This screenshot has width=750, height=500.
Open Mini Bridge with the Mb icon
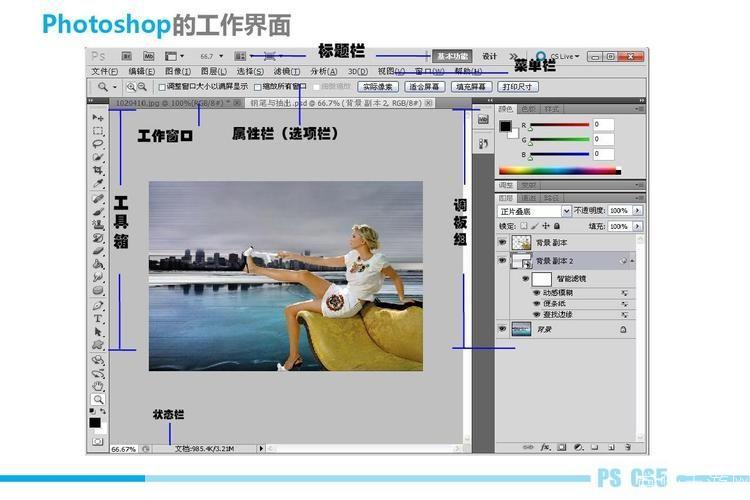[x=149, y=56]
